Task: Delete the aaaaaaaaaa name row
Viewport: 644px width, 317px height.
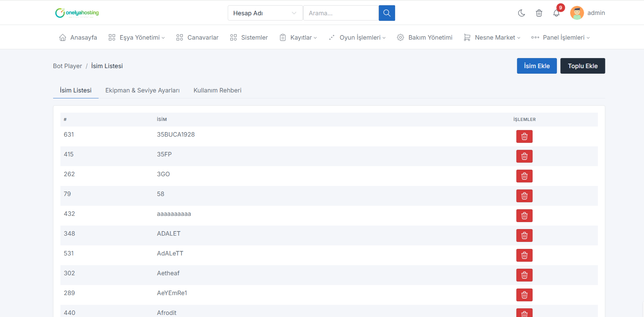Action: point(524,216)
